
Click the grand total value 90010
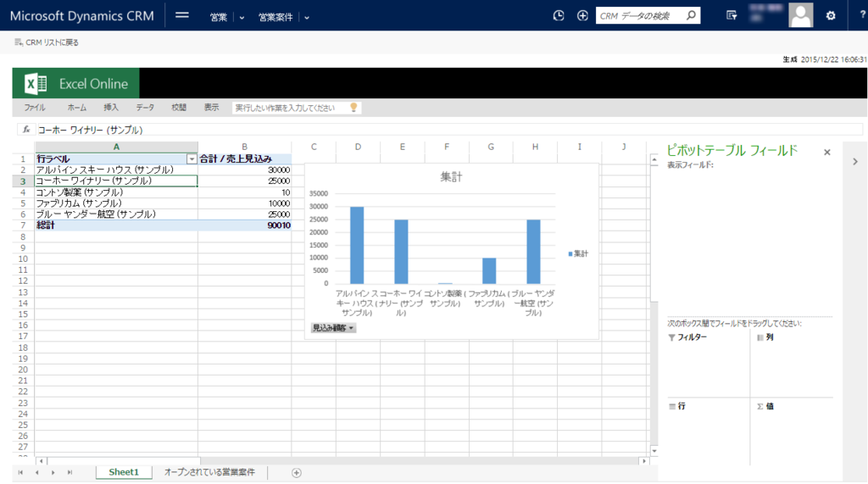[x=279, y=225]
